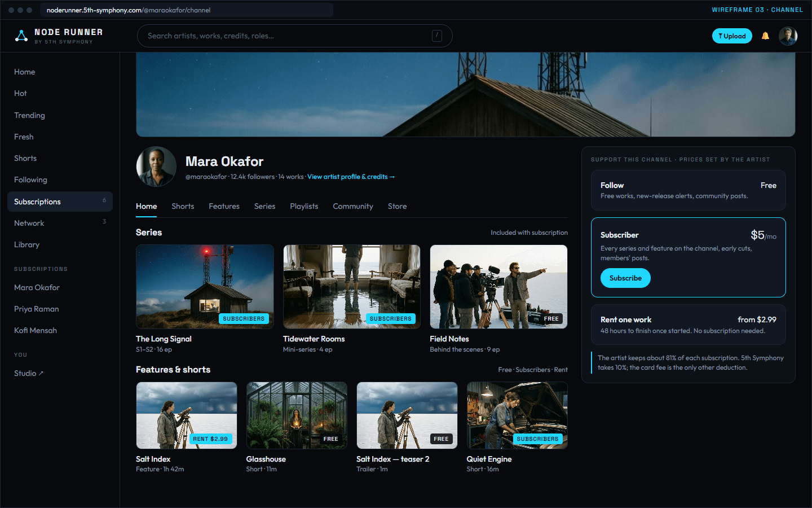Open Fresh in the sidebar

click(60, 137)
